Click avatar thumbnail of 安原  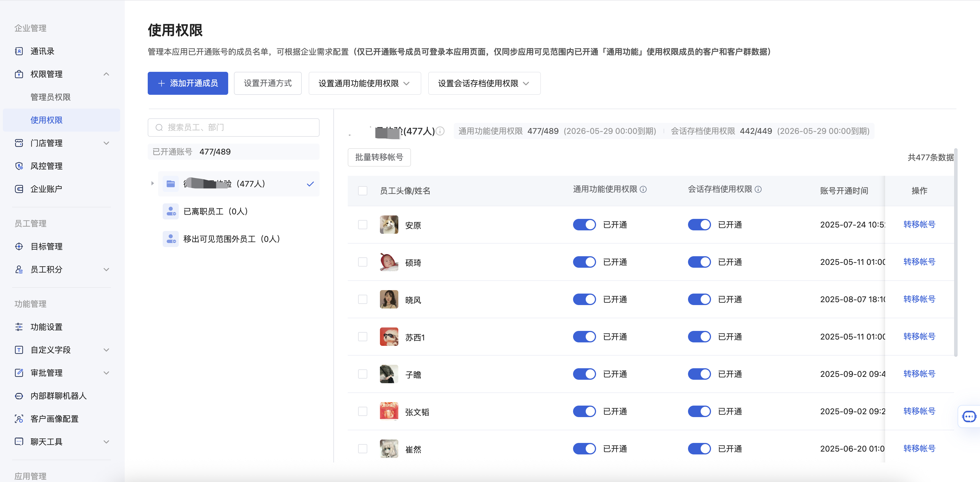click(x=389, y=225)
